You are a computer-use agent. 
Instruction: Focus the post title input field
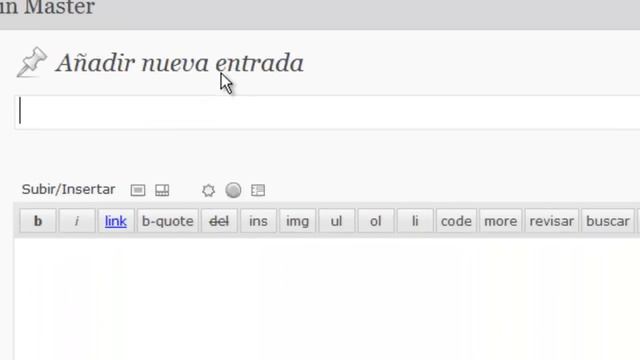coord(328,112)
